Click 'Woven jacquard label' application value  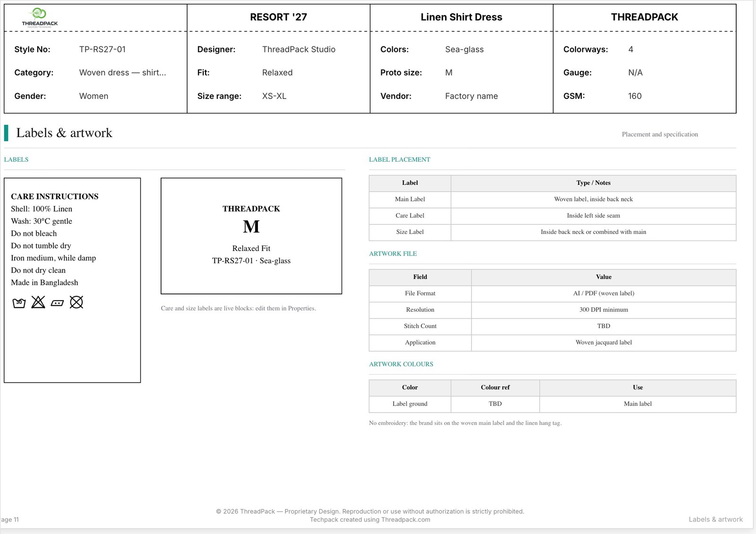603,342
